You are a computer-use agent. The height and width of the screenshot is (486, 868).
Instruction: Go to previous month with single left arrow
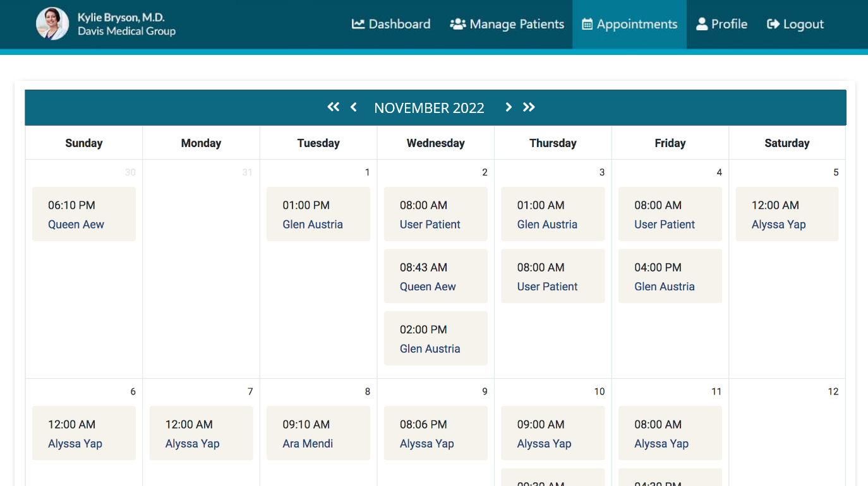pyautogui.click(x=353, y=107)
